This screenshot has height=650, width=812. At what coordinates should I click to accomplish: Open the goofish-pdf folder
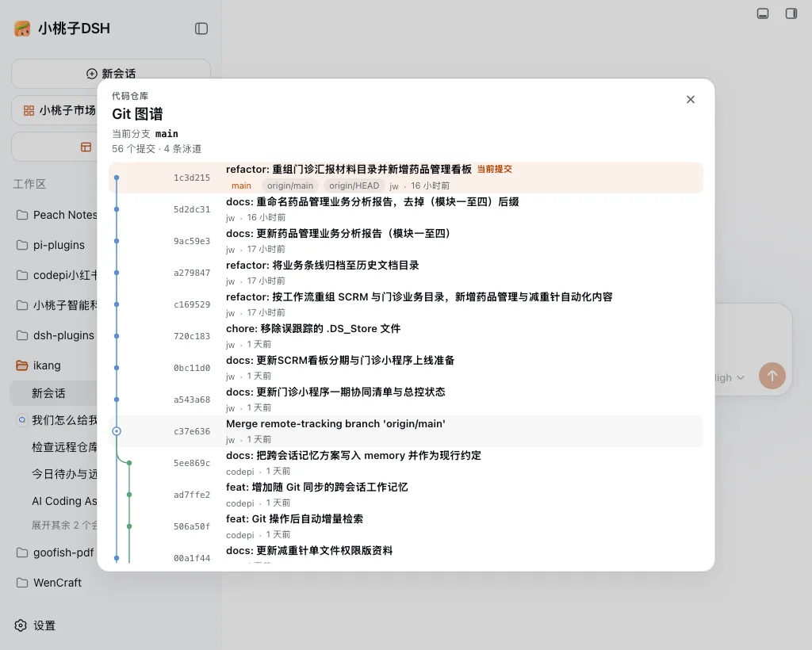[54, 552]
